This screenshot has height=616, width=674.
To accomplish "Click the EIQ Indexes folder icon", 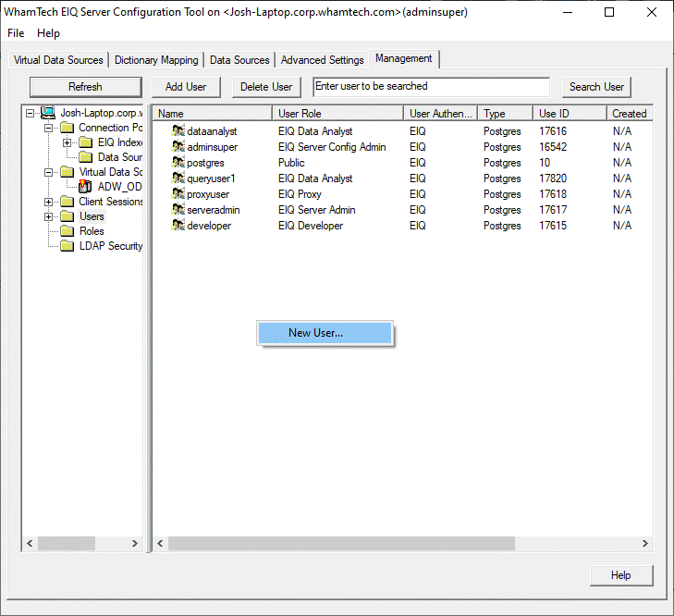I will [86, 142].
